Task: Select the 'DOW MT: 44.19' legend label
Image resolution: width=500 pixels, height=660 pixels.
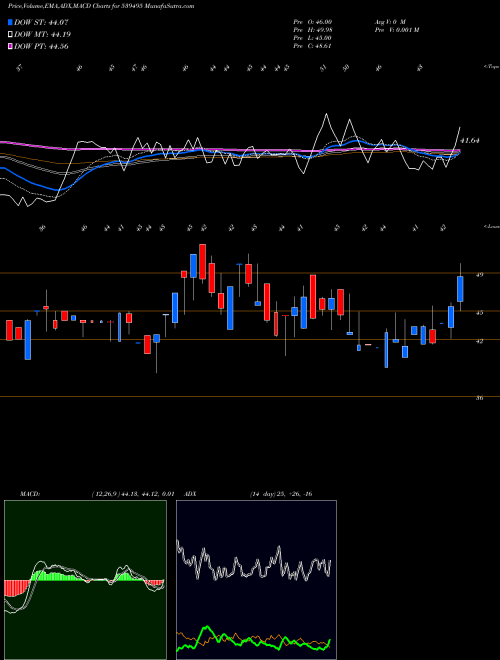Action: coord(43,35)
